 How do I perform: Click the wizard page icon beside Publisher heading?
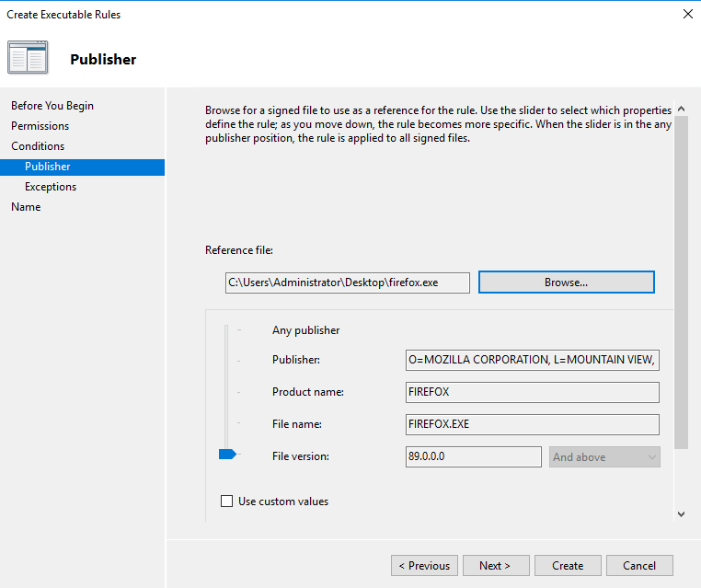point(28,57)
